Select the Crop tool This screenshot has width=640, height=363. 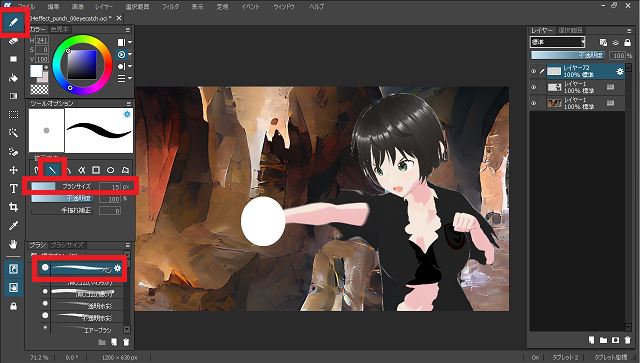pyautogui.click(x=13, y=207)
